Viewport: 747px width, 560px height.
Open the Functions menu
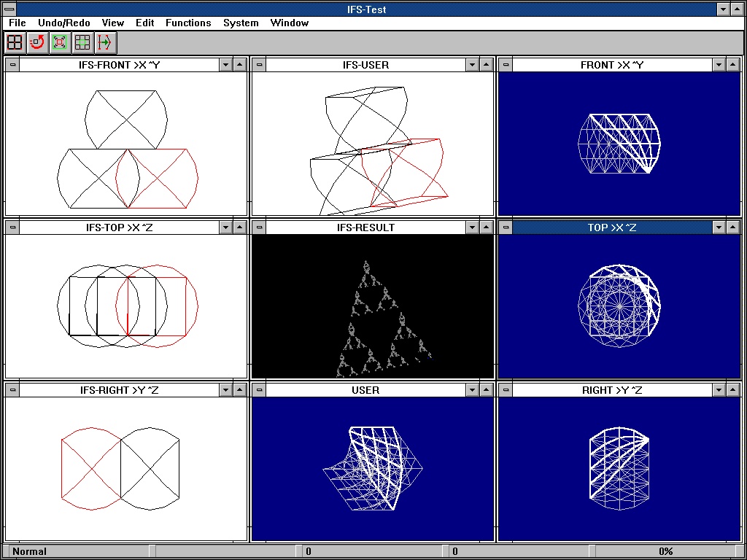pos(188,23)
